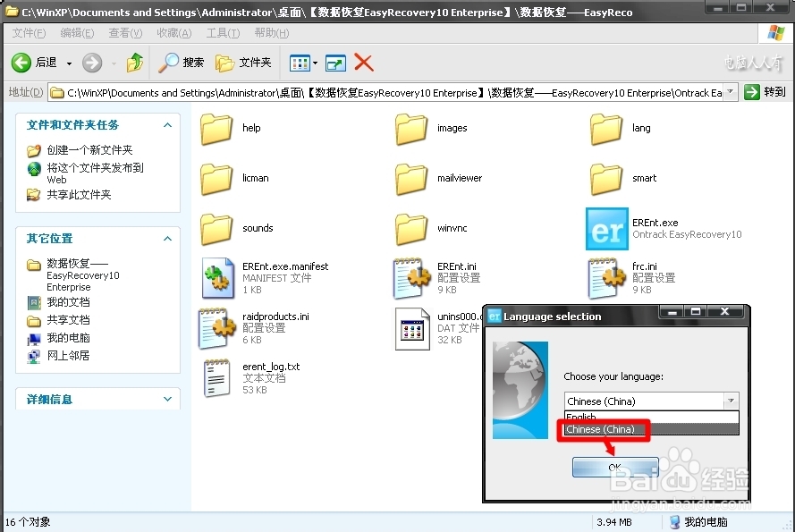Select the mailviewer folder icon
This screenshot has width=795, height=532.
[411, 179]
